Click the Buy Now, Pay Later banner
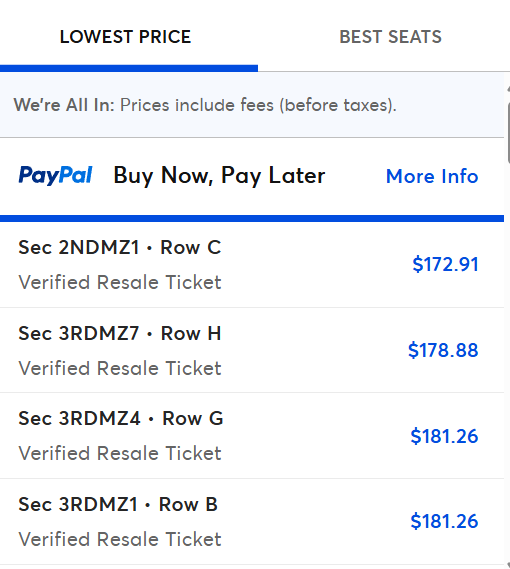This screenshot has height=569, width=510. pos(252,176)
